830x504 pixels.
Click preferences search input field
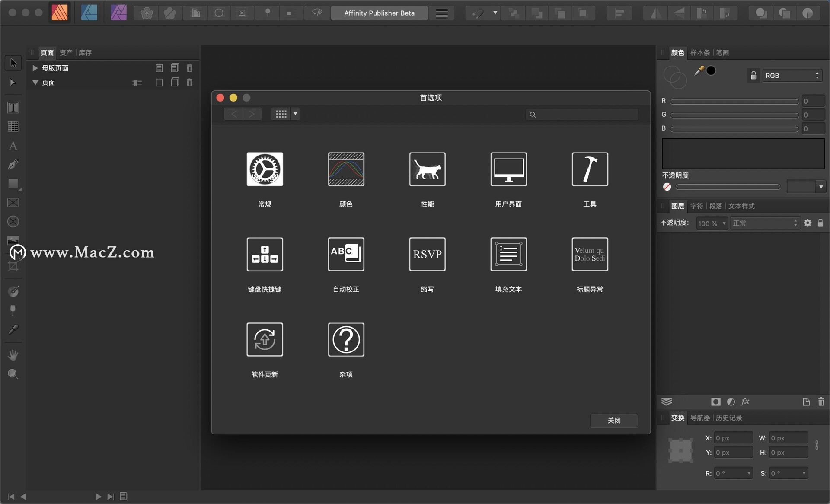point(583,115)
